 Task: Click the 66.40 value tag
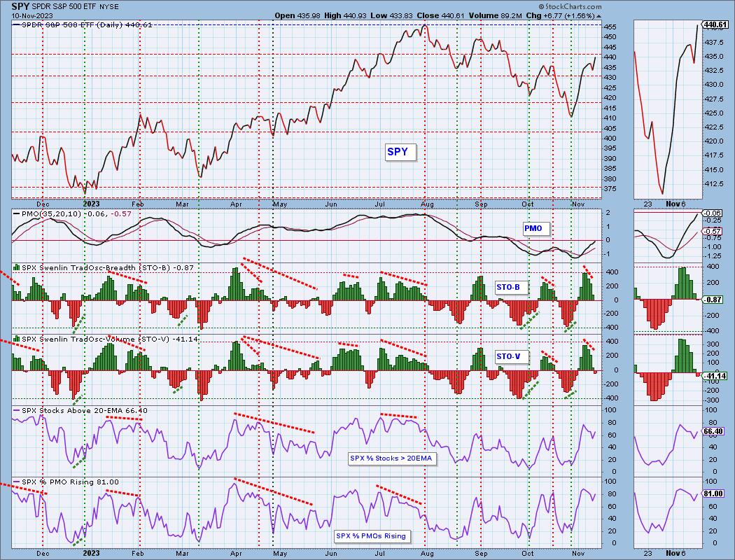(x=713, y=431)
